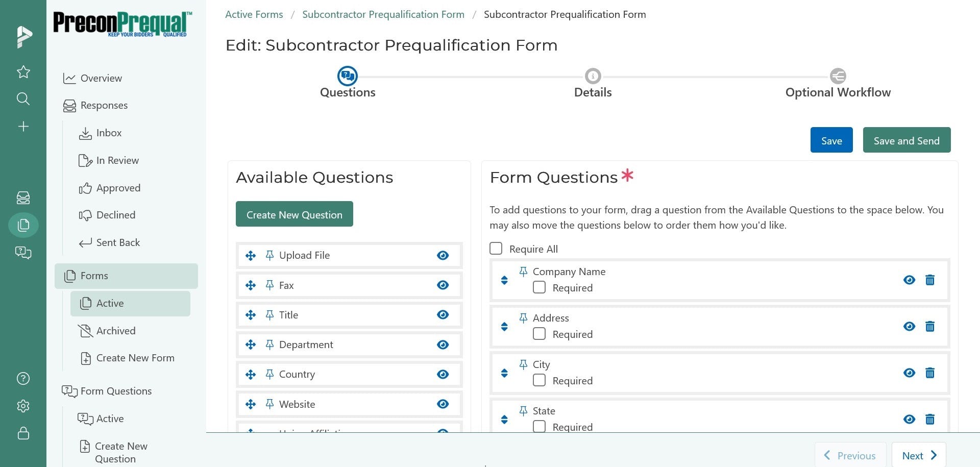Expand the Responses section
This screenshot has width=980, height=467.
click(x=104, y=105)
